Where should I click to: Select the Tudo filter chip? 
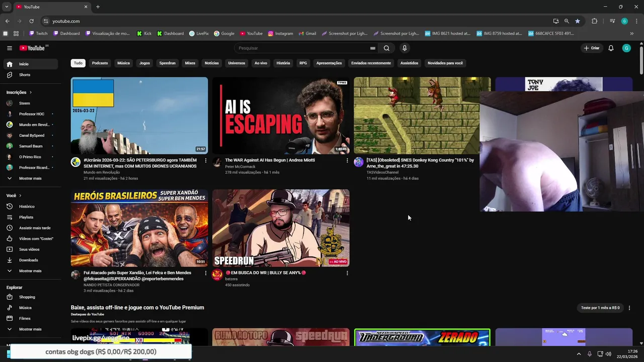point(78,63)
